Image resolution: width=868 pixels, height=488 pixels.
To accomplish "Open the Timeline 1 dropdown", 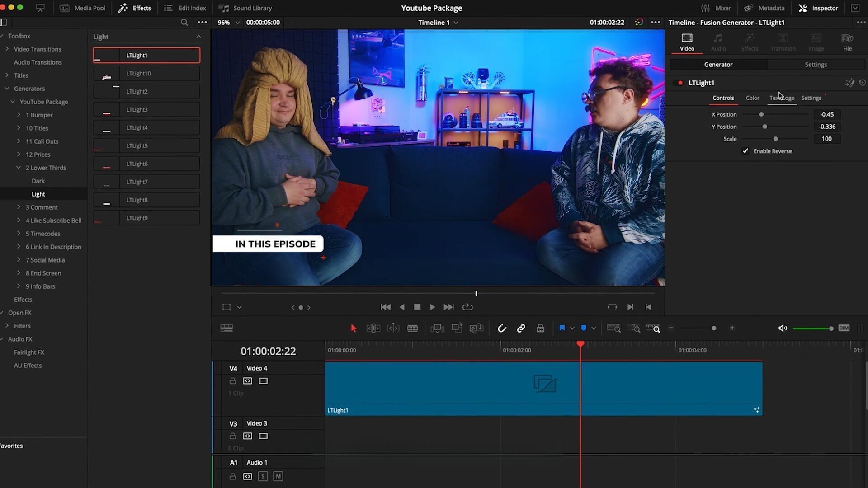I will tap(455, 22).
